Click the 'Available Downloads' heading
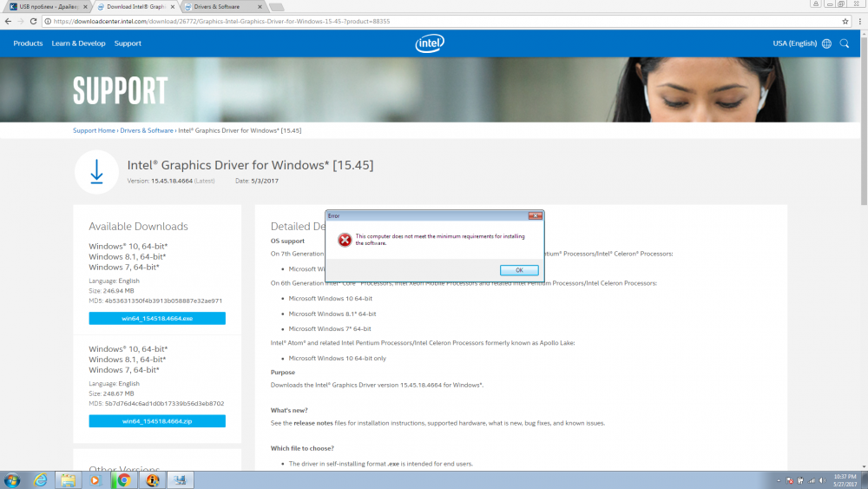 click(x=138, y=227)
